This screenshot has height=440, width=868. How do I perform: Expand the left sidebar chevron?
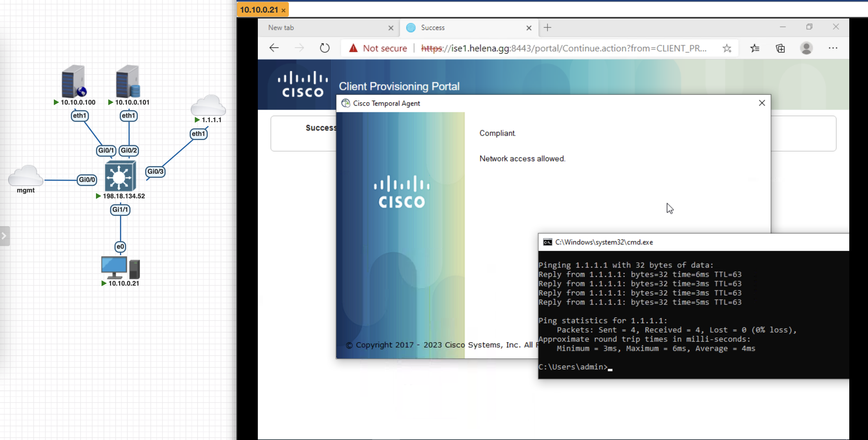(4, 236)
